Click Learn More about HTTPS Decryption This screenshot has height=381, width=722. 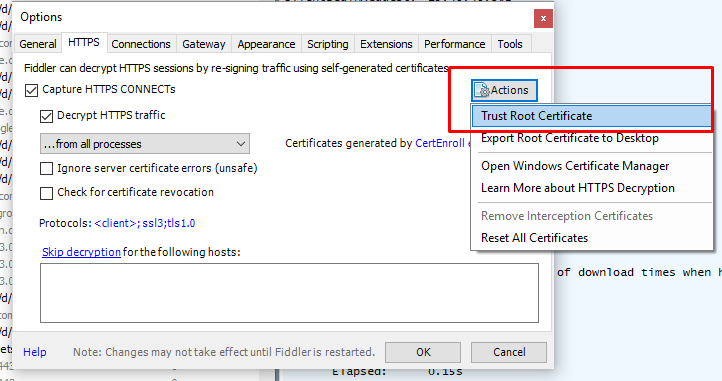click(578, 188)
